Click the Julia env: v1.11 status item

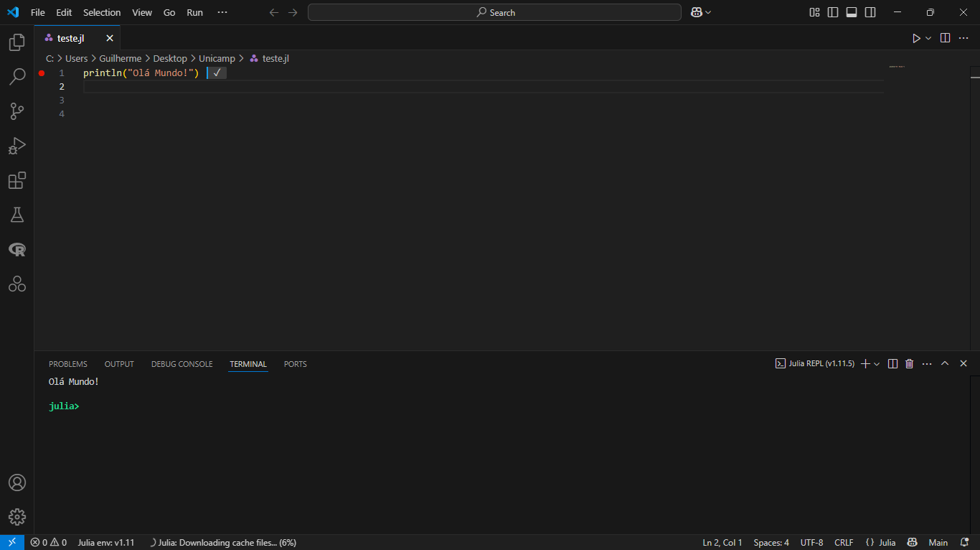(105, 543)
